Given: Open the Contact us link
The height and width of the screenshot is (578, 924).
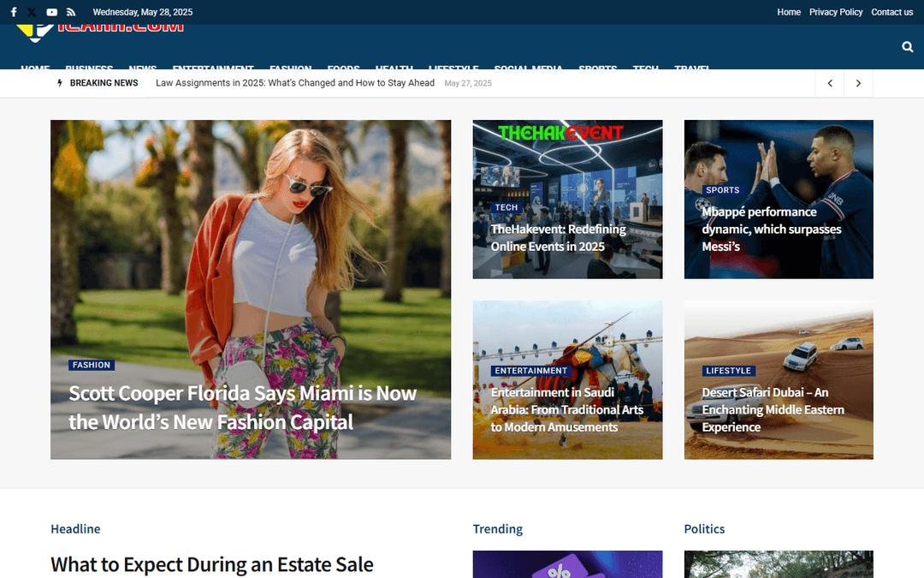Looking at the screenshot, I should coord(891,12).
